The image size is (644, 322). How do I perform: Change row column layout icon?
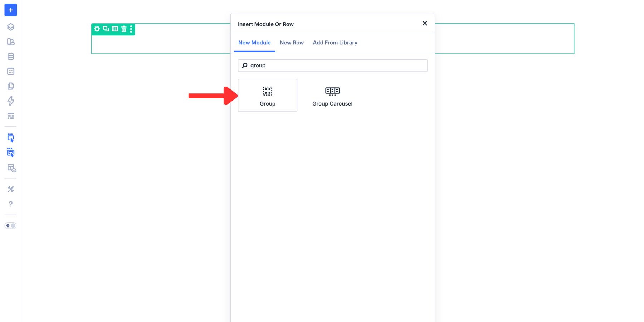coord(115,29)
